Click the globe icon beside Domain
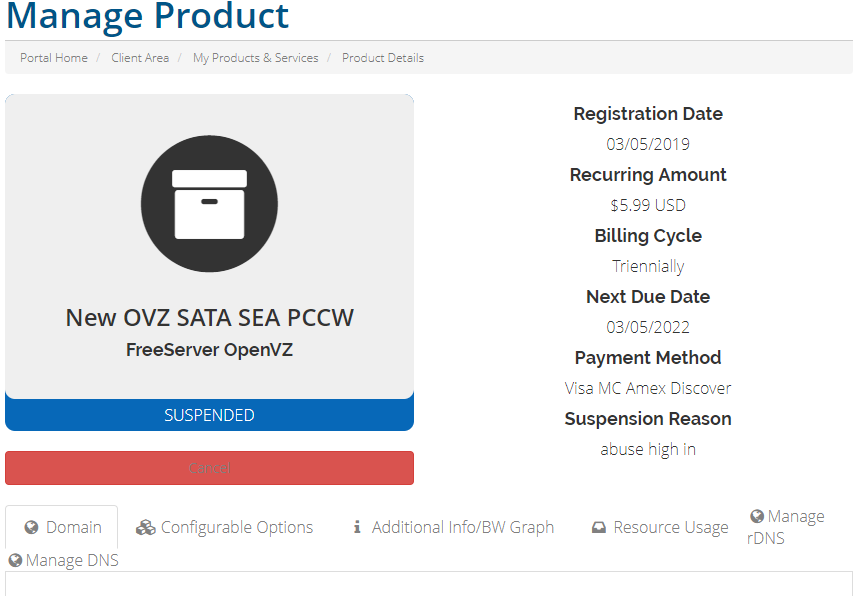This screenshot has height=596, width=860. (x=32, y=528)
